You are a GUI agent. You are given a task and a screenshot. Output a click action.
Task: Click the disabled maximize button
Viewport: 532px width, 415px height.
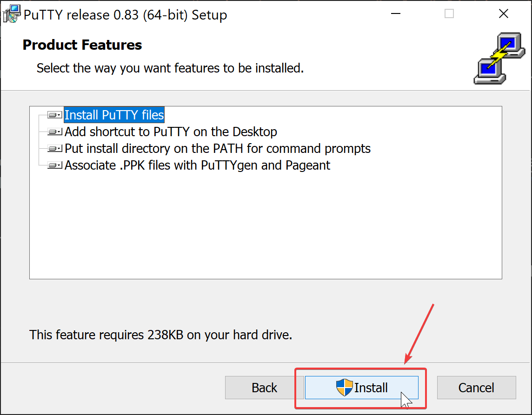coord(449,14)
